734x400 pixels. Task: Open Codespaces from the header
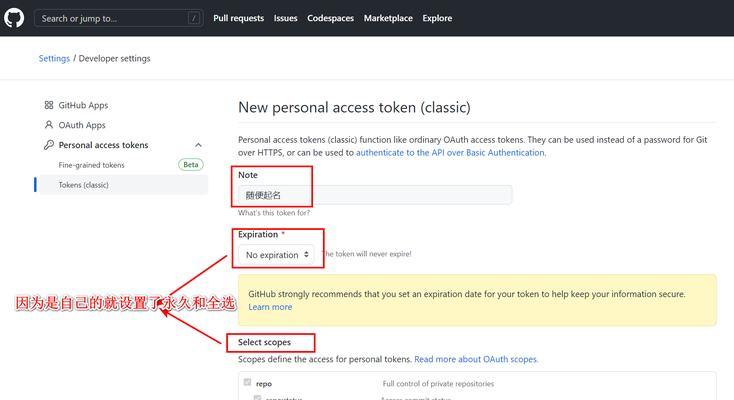pyautogui.click(x=330, y=18)
